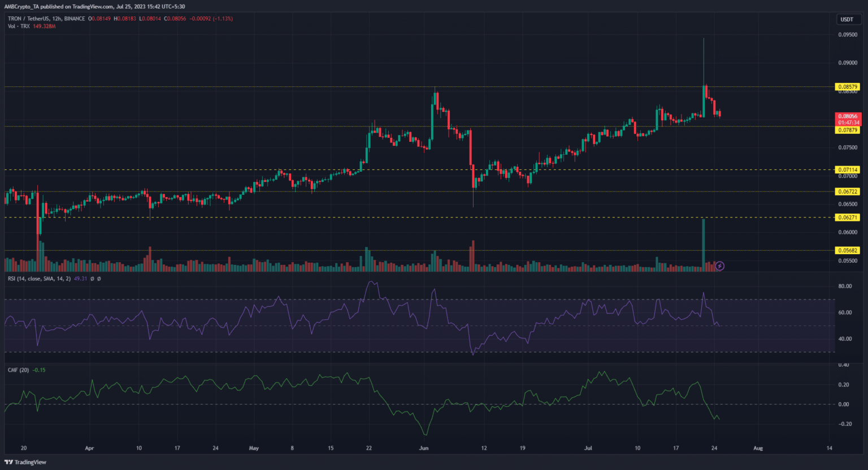
Task: Click the CMF (20) indicator label
Action: pos(19,370)
